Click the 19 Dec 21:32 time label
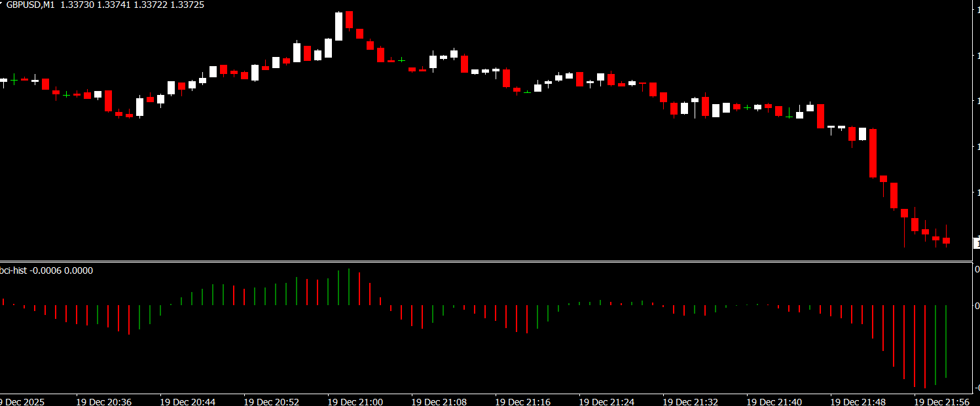 690,401
